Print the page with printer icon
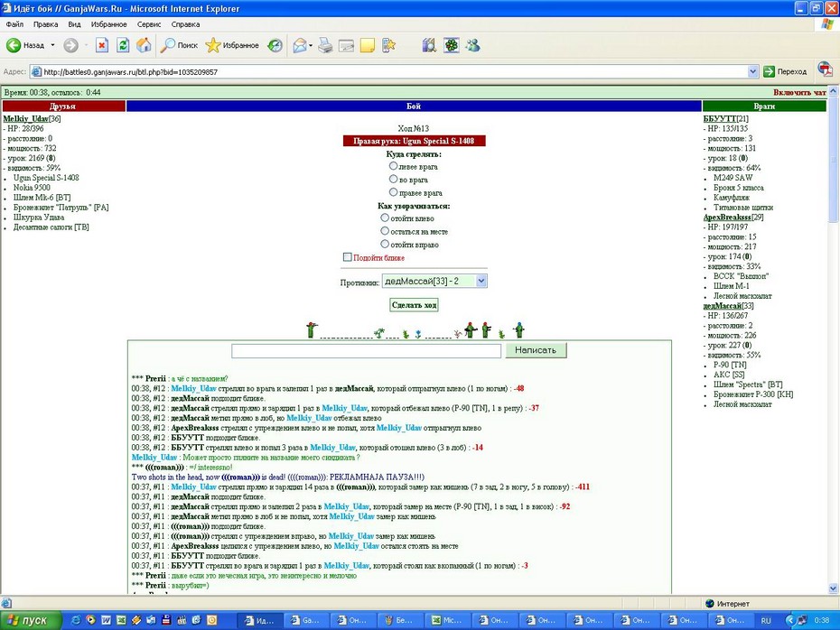840x630 pixels. [325, 45]
